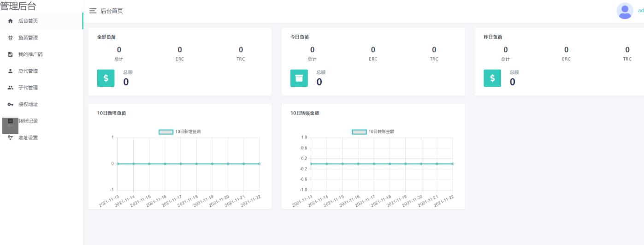Image resolution: width=644 pixels, height=245 pixels.
Task: Click the bug icon for 鱼苗管理
Action: 11,38
